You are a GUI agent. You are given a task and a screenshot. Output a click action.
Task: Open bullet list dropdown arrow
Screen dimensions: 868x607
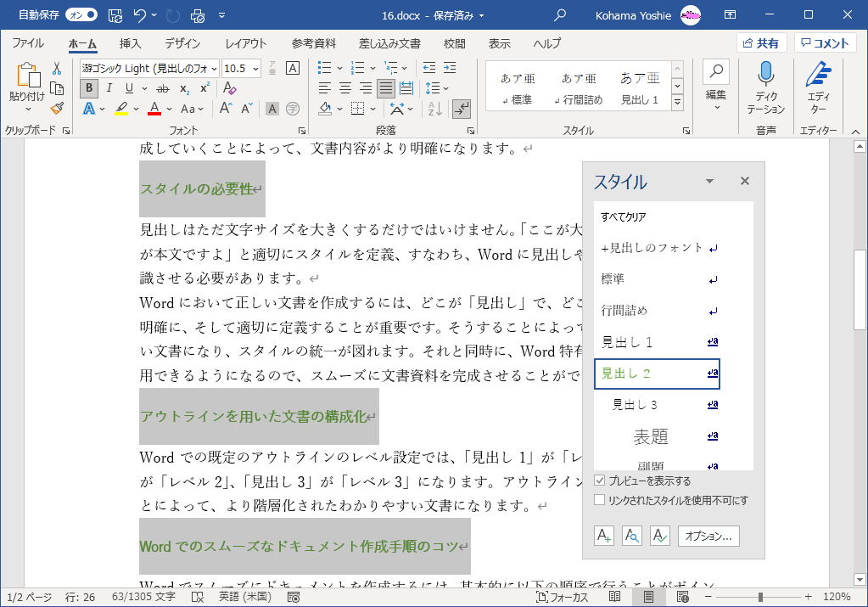(339, 69)
